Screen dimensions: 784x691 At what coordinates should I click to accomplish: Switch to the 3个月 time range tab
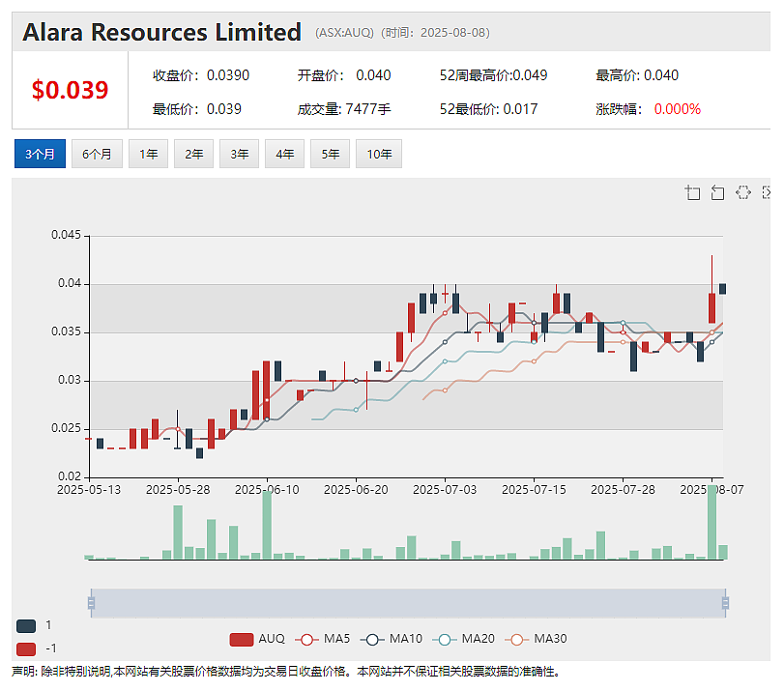(40, 154)
